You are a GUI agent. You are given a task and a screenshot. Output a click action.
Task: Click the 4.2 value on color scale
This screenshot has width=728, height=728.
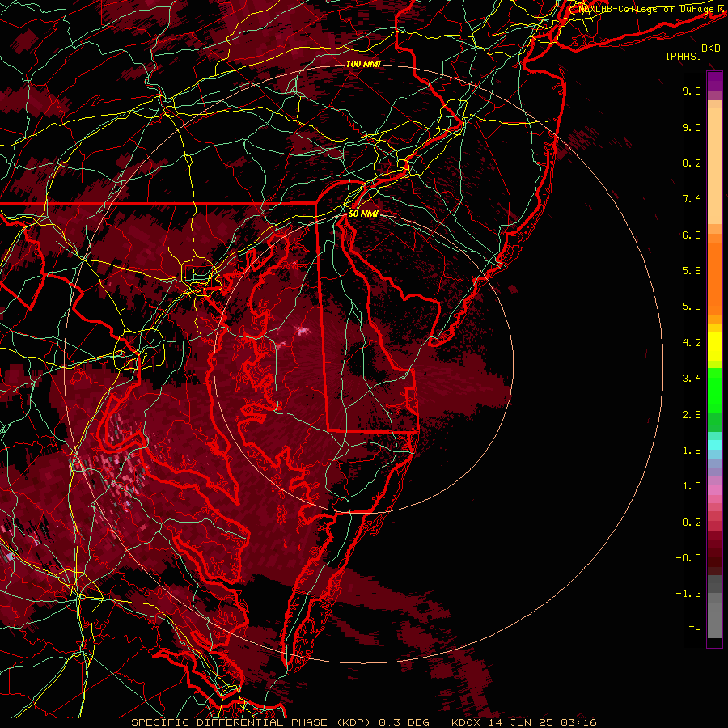[x=692, y=343]
